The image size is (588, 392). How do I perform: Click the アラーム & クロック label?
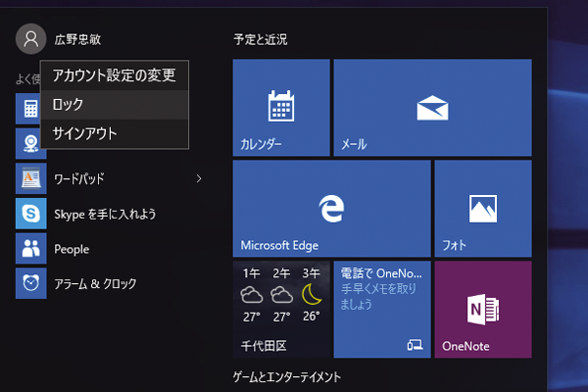(95, 283)
